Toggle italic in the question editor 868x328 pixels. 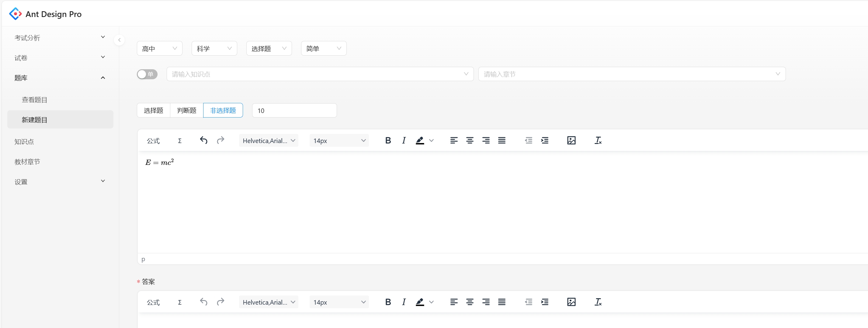coord(404,140)
